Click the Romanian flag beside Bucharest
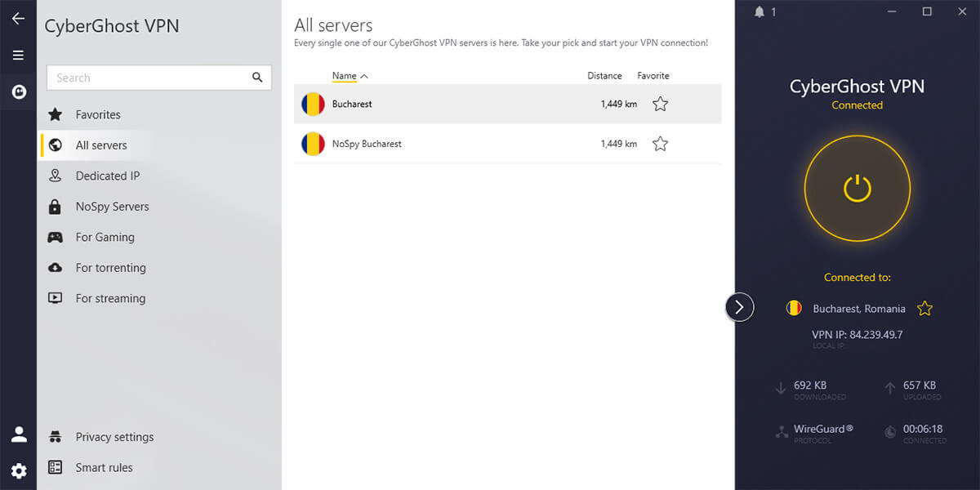 313,104
